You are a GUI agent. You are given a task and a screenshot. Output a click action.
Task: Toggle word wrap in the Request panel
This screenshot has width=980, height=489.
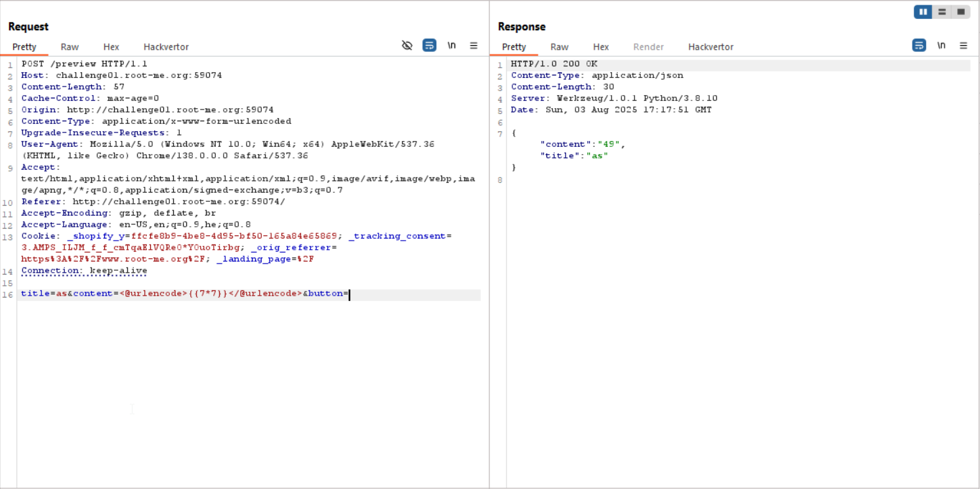tap(429, 45)
